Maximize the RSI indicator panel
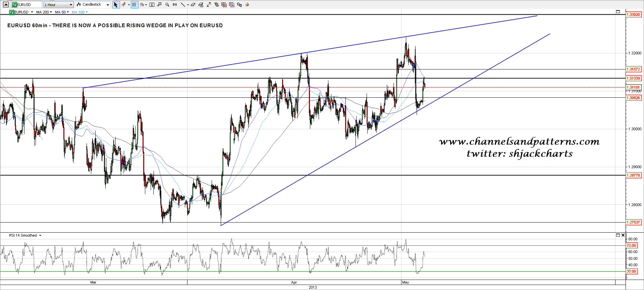This screenshot has height=290, width=644. 618,235
